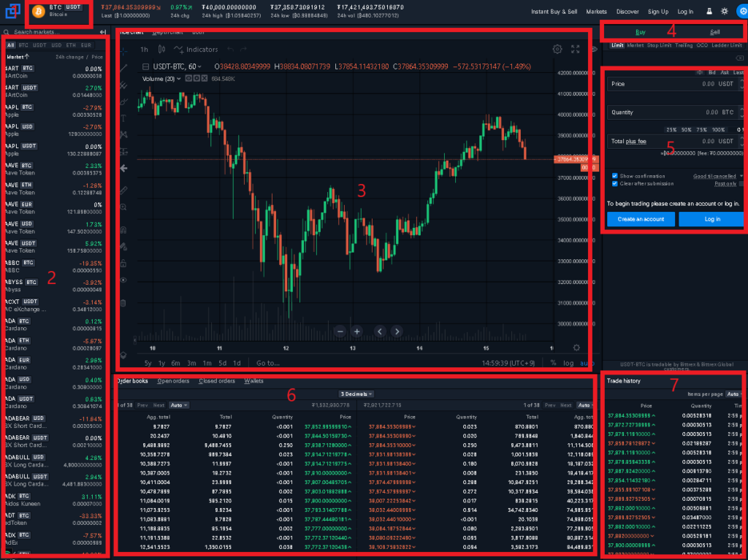Screen dimensions: 748x560
Task: Open Good til cancelled dropdown
Action: pyautogui.click(x=718, y=177)
